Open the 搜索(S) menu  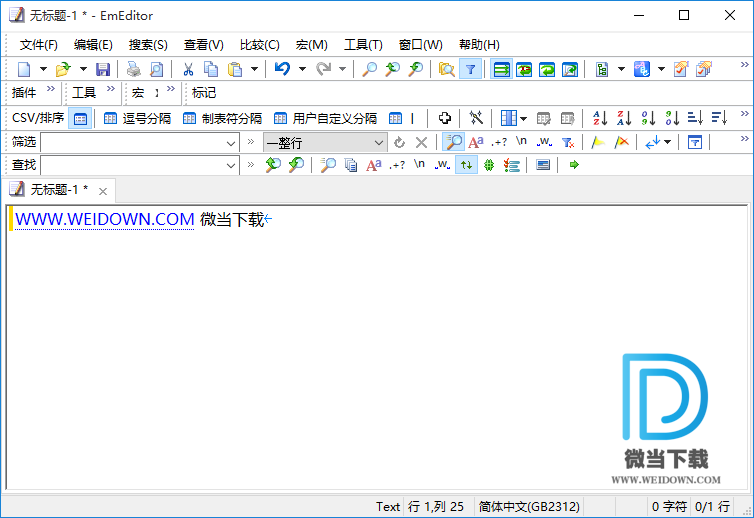pos(148,45)
